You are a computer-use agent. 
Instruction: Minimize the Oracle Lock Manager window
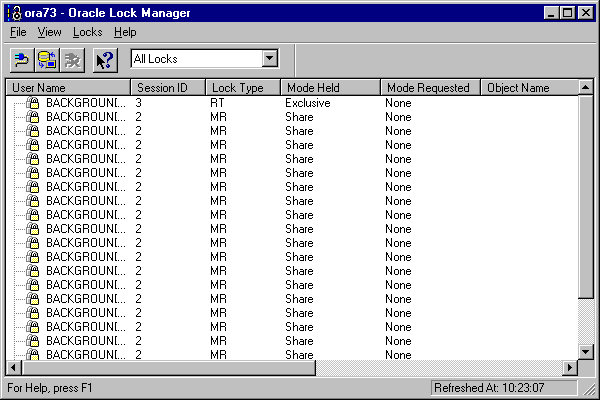[x=551, y=13]
